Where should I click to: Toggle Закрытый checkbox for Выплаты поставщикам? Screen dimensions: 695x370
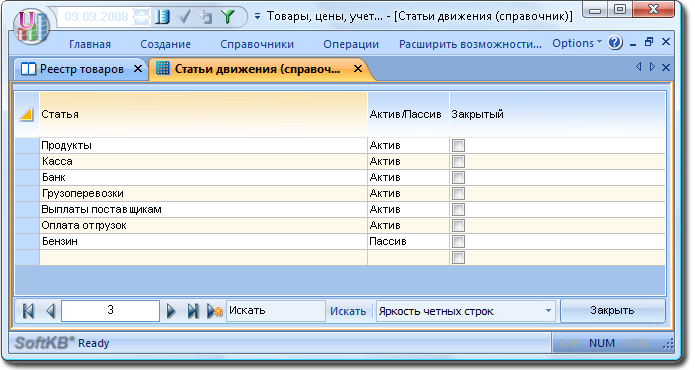pyautogui.click(x=458, y=209)
